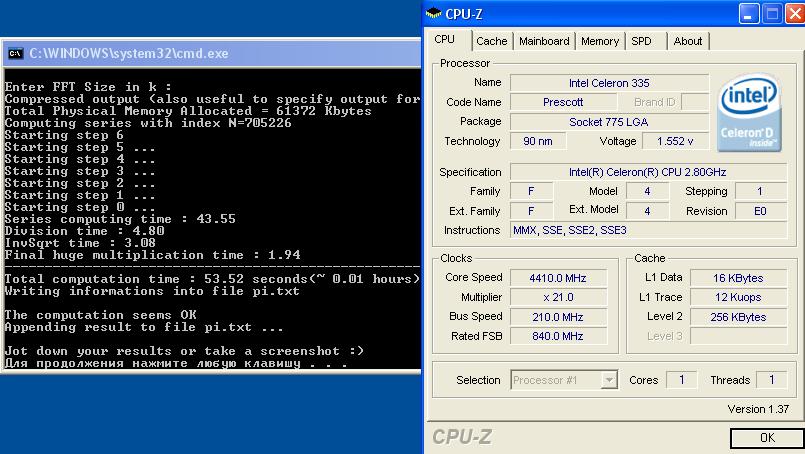Click the Technology value 90 nm
805x454 pixels.
538,141
